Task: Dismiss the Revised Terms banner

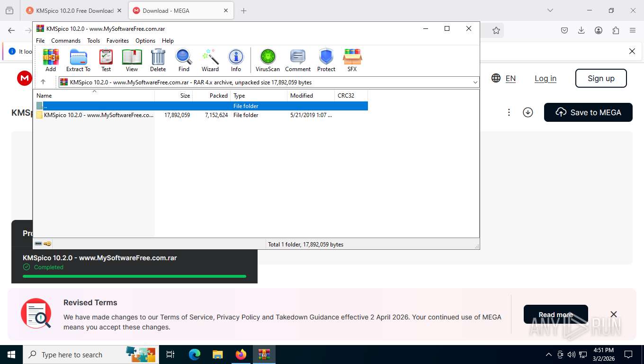Action: pos(614,314)
